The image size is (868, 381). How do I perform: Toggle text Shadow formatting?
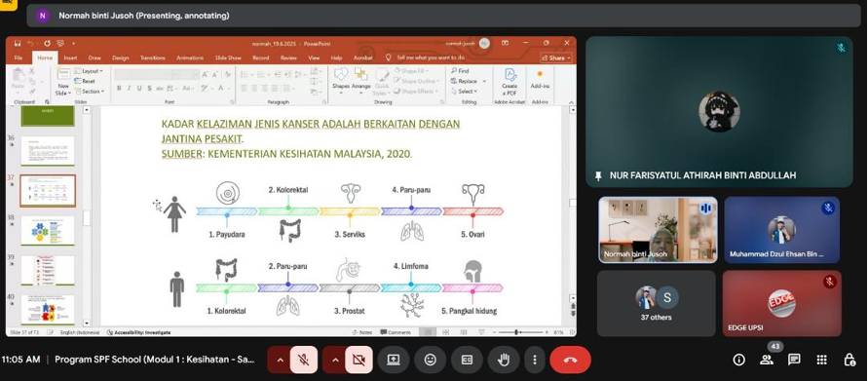pos(149,89)
